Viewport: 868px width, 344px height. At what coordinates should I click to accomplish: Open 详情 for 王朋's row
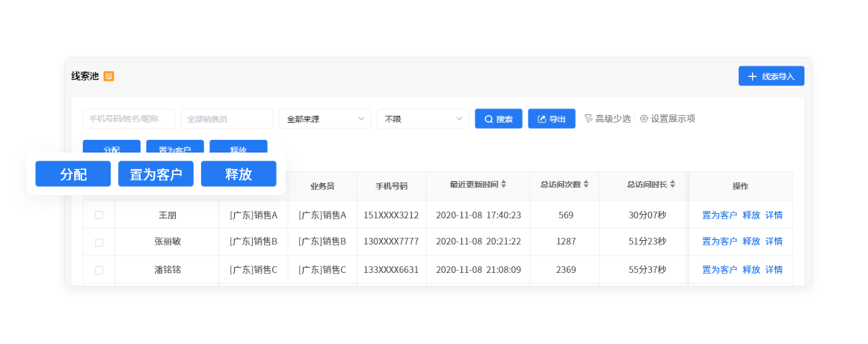[774, 215]
